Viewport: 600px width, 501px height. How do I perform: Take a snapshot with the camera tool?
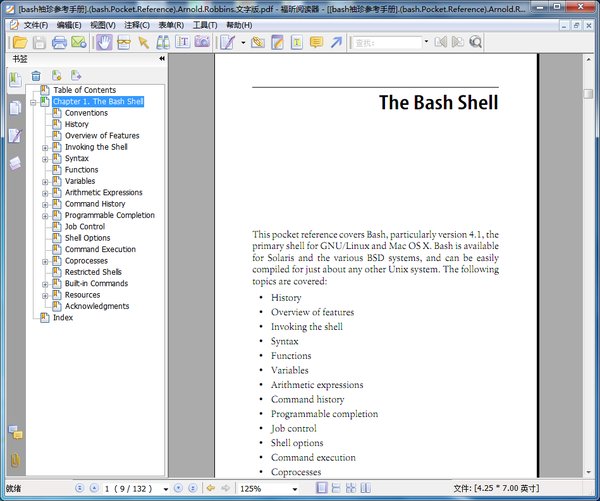point(202,42)
